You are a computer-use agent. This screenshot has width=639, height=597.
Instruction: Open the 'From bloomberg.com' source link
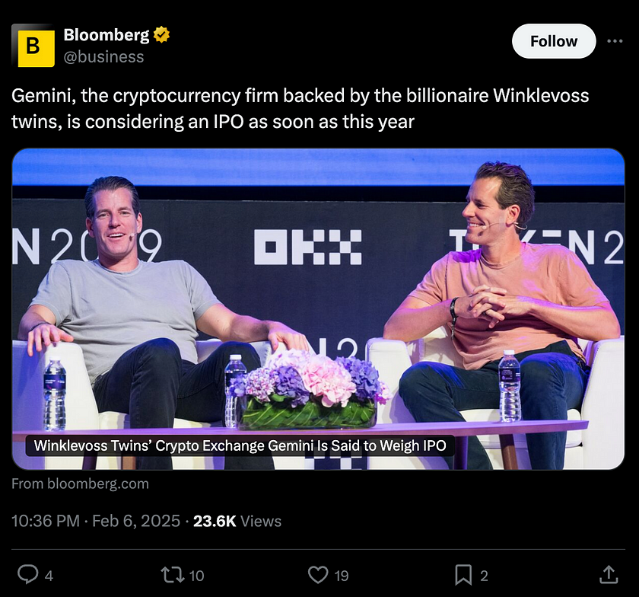(x=80, y=484)
